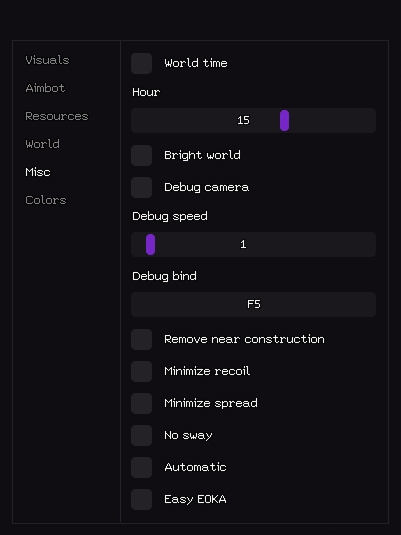Open the Visuals tab
Image resolution: width=401 pixels, height=535 pixels.
47,60
